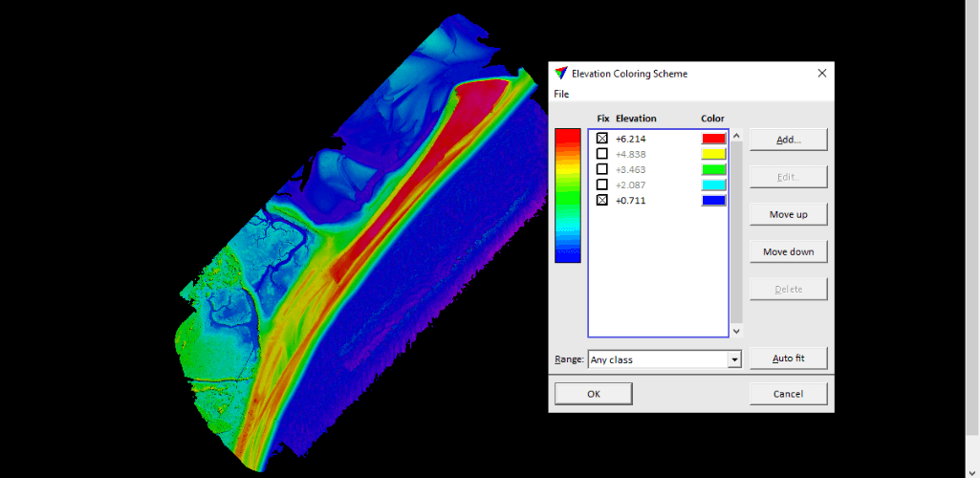The height and width of the screenshot is (478, 980).
Task: Check Fix box for +3.463 elevation
Action: coord(602,169)
